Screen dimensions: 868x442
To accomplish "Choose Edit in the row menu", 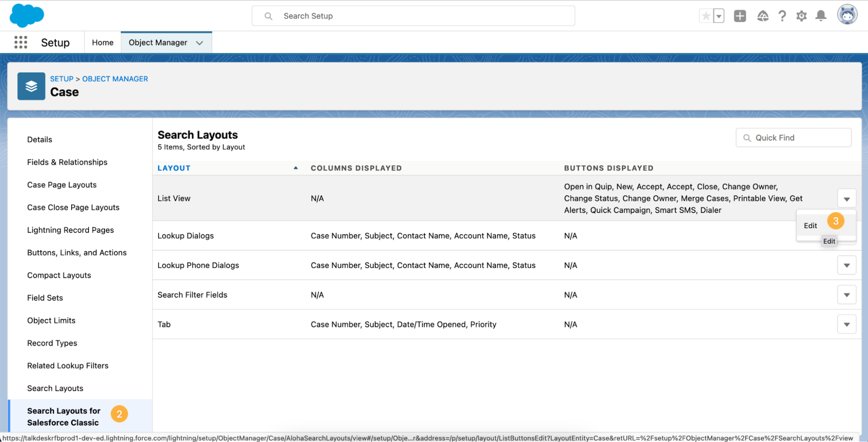I will [x=810, y=226].
